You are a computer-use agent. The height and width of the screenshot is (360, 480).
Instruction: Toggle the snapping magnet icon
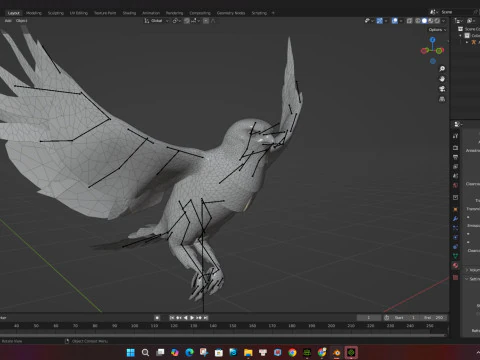(187, 21)
